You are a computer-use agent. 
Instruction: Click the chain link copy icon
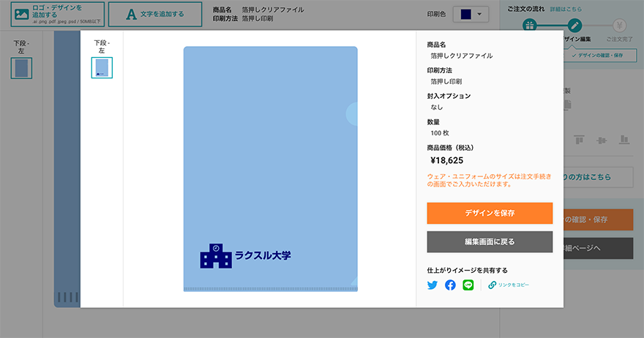coord(492,285)
